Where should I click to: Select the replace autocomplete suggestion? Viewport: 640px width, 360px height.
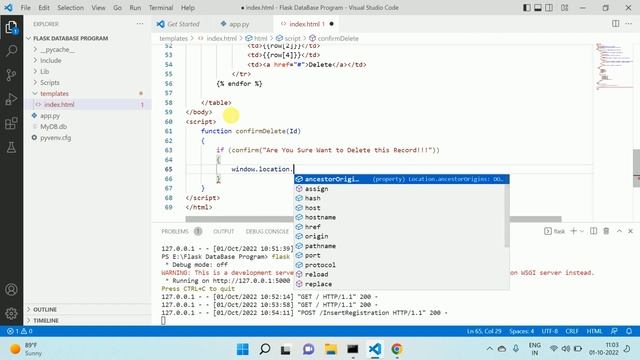tap(400, 284)
